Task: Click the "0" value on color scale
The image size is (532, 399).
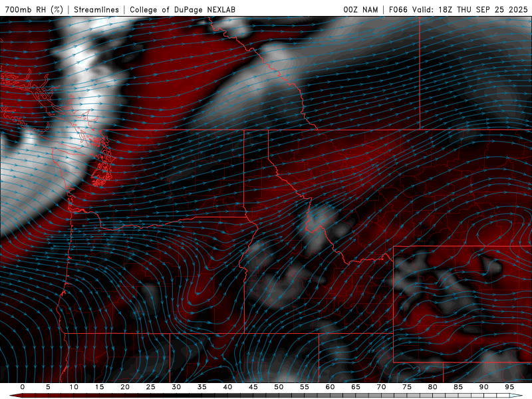Action: [23, 387]
